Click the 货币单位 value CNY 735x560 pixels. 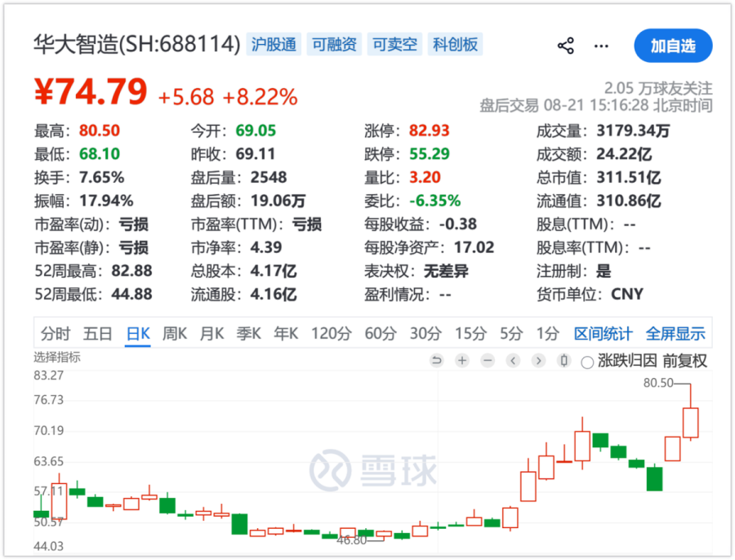(x=627, y=294)
